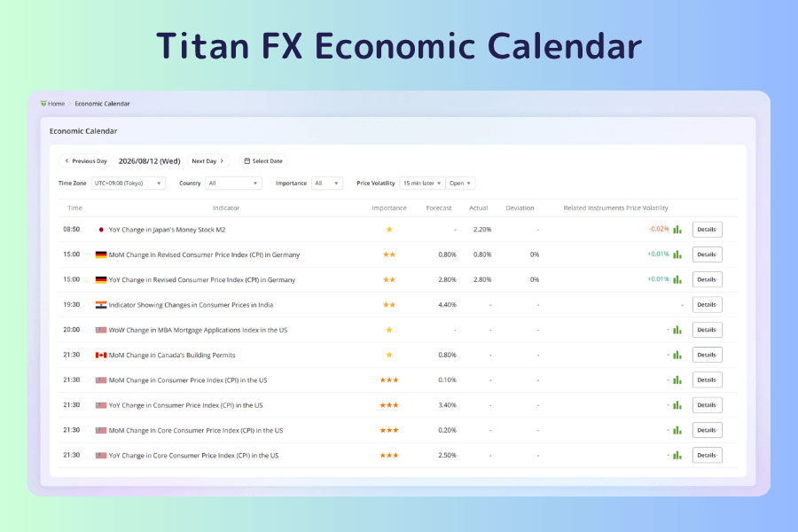Open Details for MBA Mortgage Applications Index

pos(707,330)
